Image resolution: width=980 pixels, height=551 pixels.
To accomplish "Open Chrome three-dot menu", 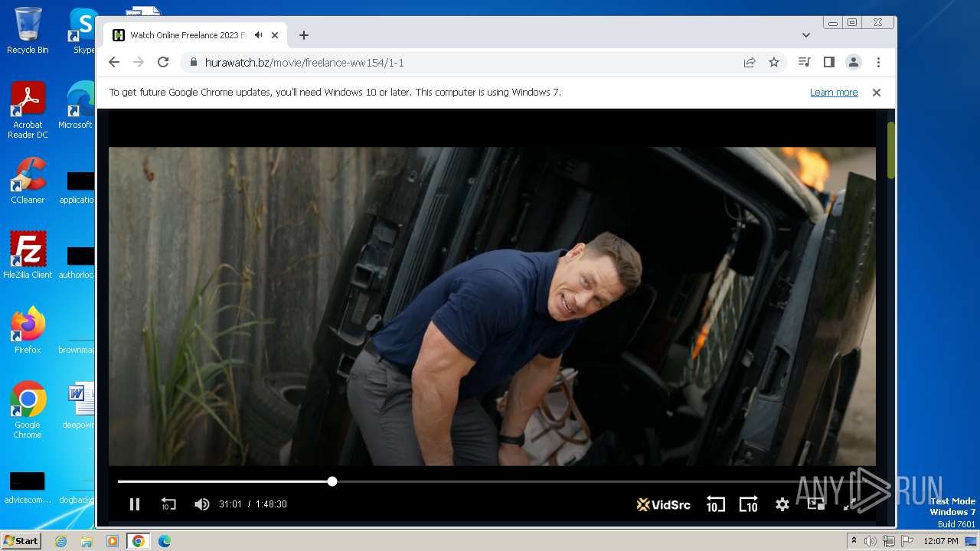I will (878, 63).
